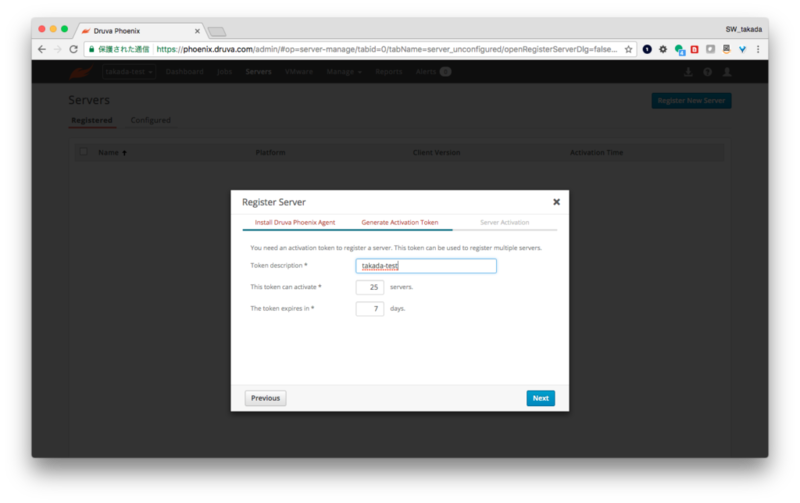Open the user profile icon

click(727, 72)
